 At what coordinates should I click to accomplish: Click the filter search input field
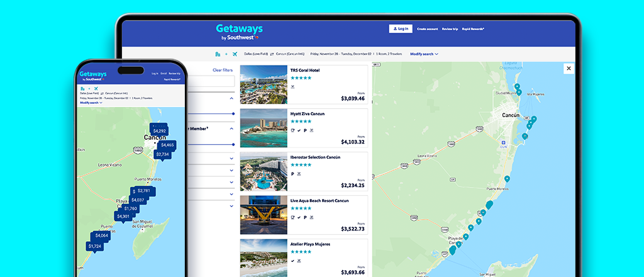coord(213,81)
